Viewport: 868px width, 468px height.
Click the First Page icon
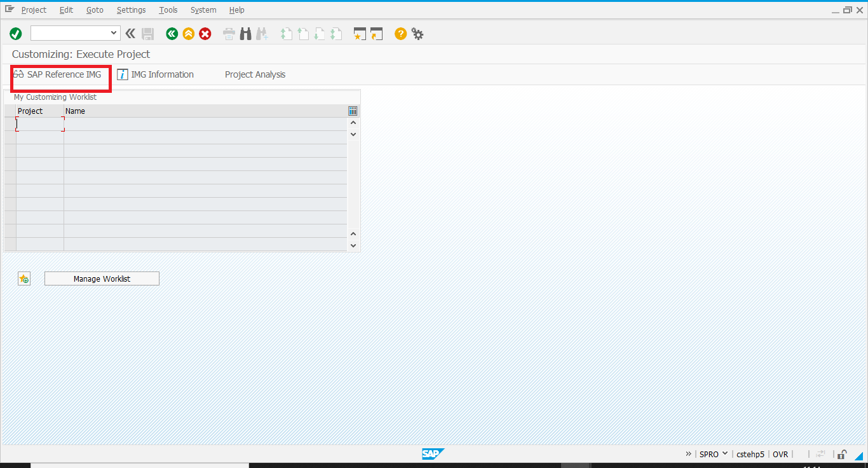click(287, 34)
